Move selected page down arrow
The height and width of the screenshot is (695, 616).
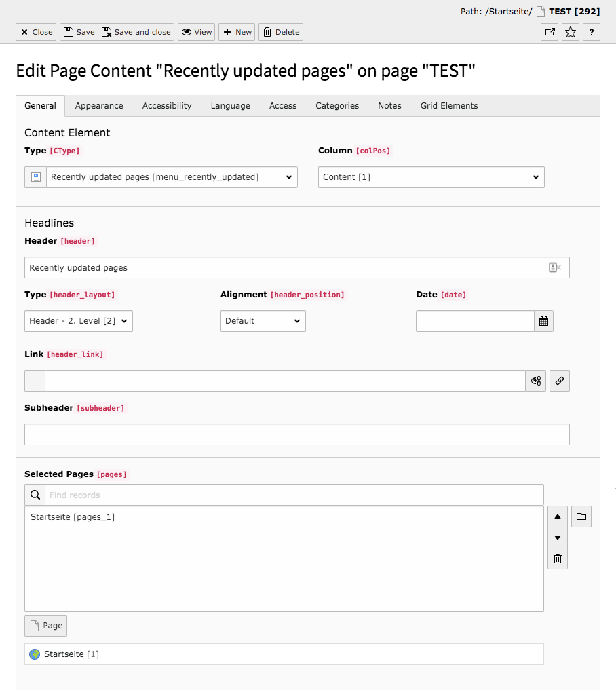coord(558,538)
